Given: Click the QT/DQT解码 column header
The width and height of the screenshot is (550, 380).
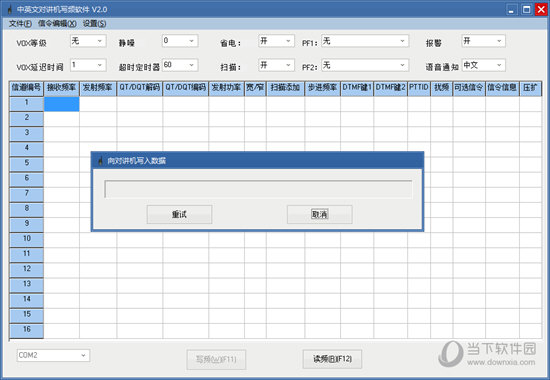Looking at the screenshot, I should 140,88.
